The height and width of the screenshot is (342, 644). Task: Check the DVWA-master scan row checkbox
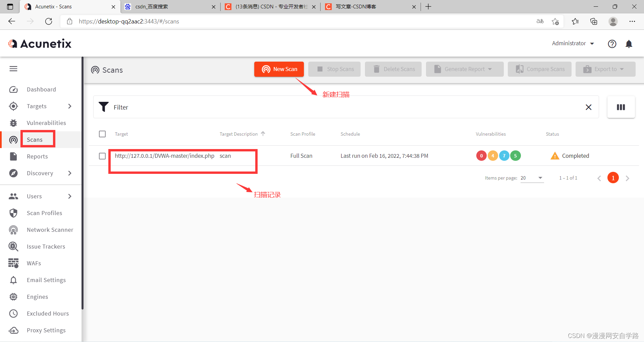102,156
